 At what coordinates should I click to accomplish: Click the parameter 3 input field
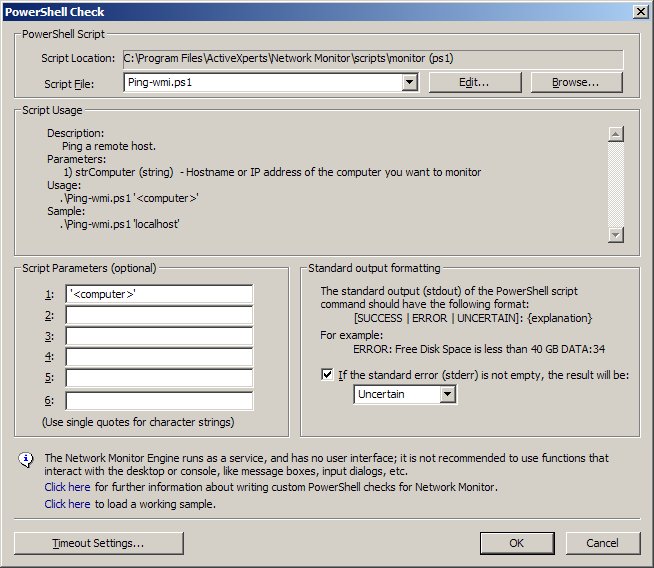click(x=159, y=336)
